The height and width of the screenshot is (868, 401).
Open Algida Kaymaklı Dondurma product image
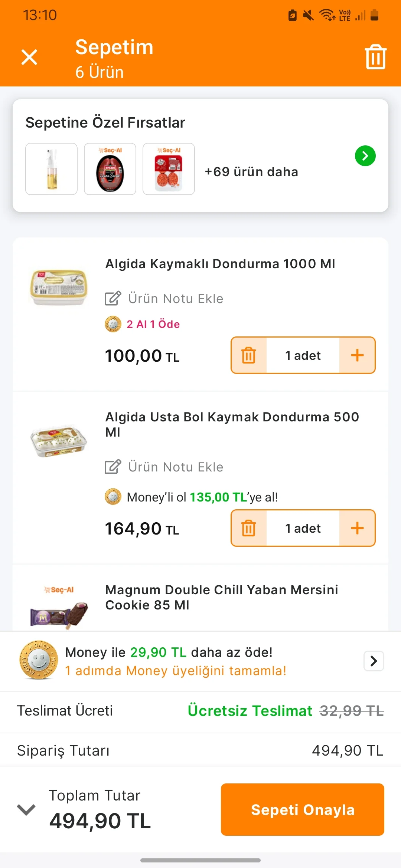(59, 287)
